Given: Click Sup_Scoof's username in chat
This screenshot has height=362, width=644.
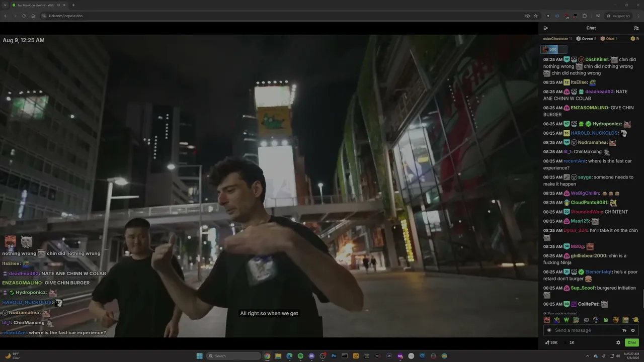Looking at the screenshot, I should 582,288.
